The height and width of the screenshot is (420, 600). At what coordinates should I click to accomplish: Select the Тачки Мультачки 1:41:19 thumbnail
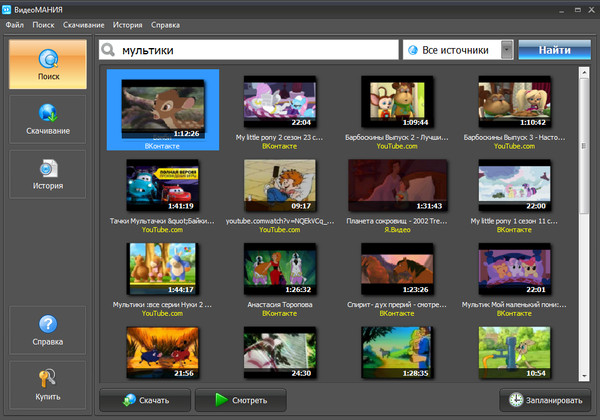tap(162, 185)
